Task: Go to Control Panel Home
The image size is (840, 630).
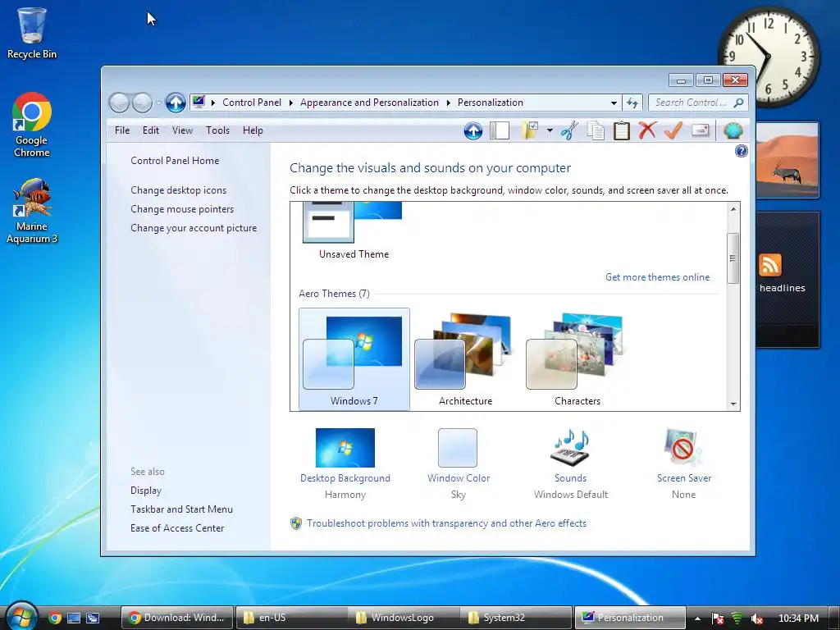Action: pyautogui.click(x=175, y=160)
